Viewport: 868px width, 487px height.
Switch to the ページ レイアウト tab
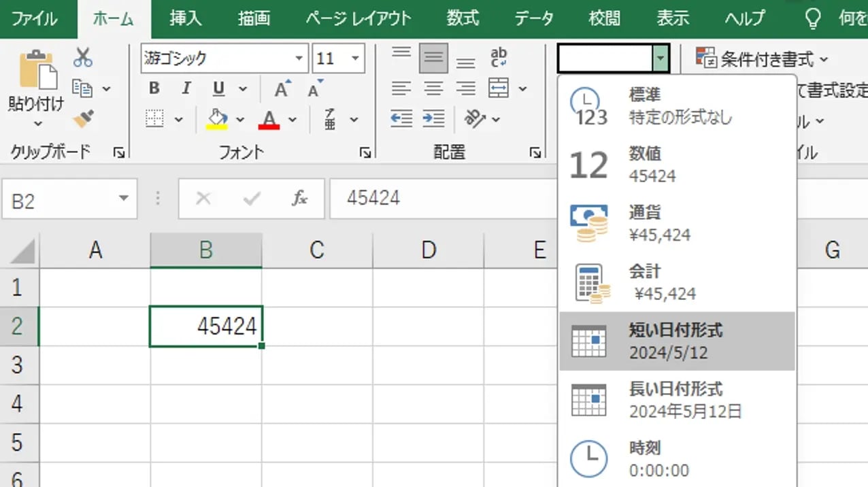click(358, 19)
